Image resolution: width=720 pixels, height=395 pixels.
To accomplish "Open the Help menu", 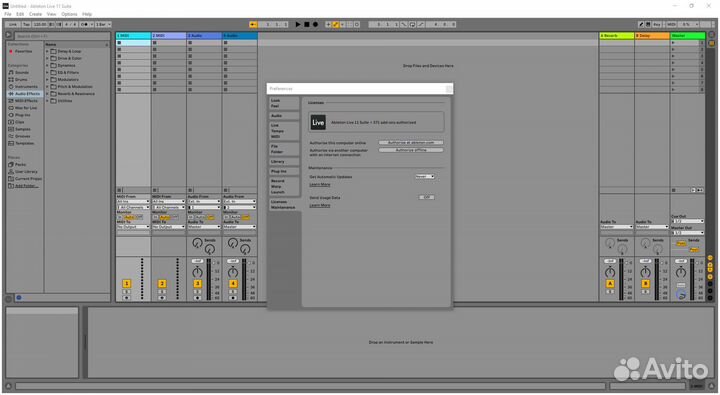I will (x=87, y=14).
